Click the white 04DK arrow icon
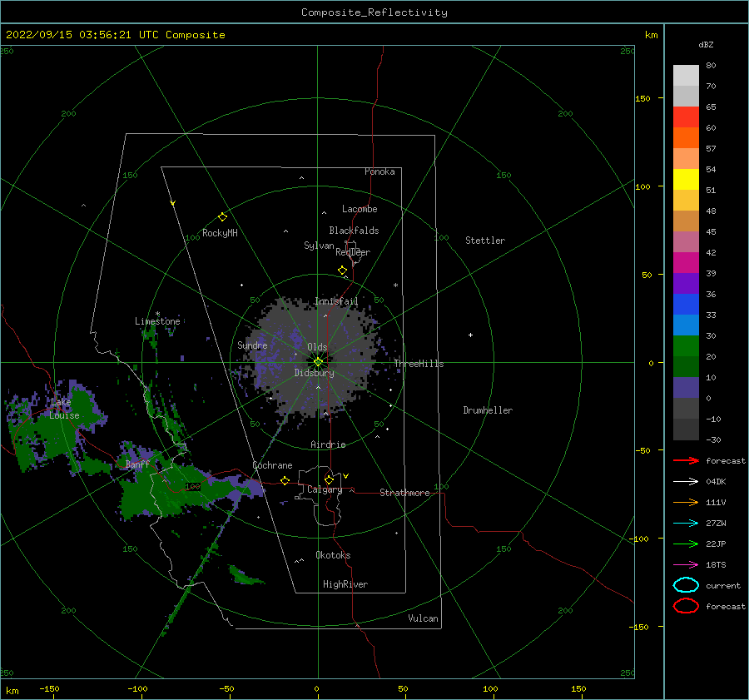 pyautogui.click(x=686, y=481)
